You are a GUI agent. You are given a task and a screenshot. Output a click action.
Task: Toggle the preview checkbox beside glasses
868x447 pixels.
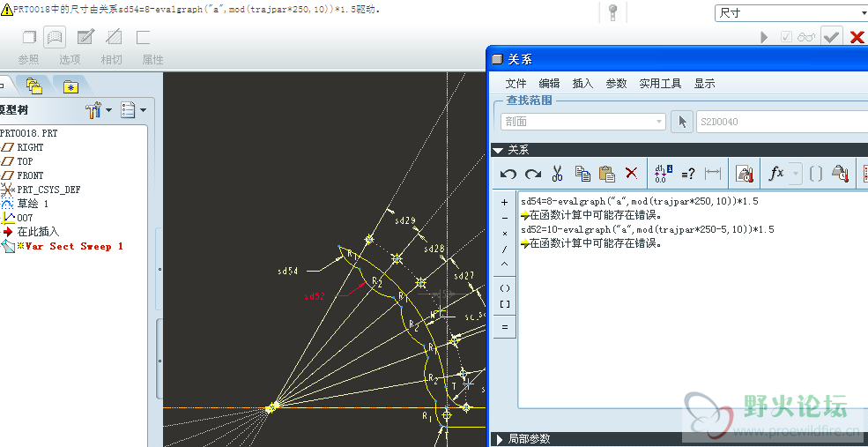[786, 37]
